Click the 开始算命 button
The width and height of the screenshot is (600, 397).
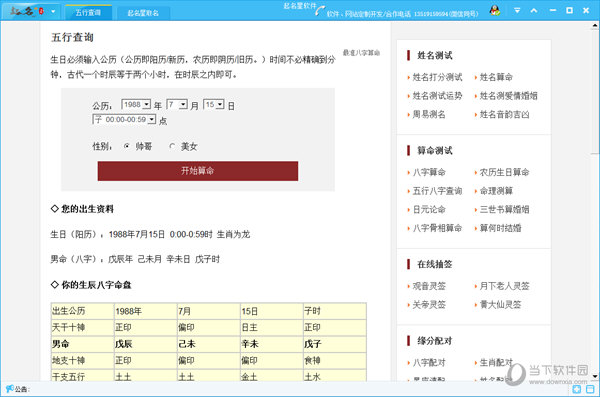[197, 171]
